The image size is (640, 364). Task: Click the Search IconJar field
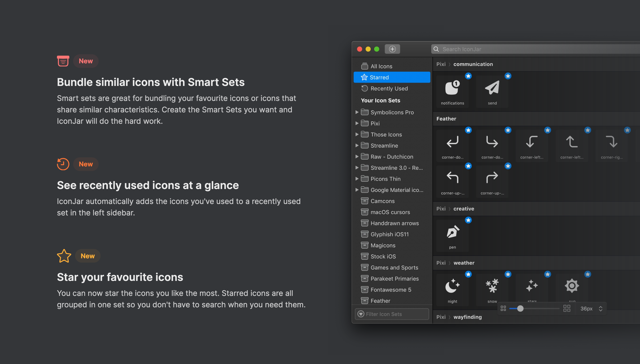535,49
